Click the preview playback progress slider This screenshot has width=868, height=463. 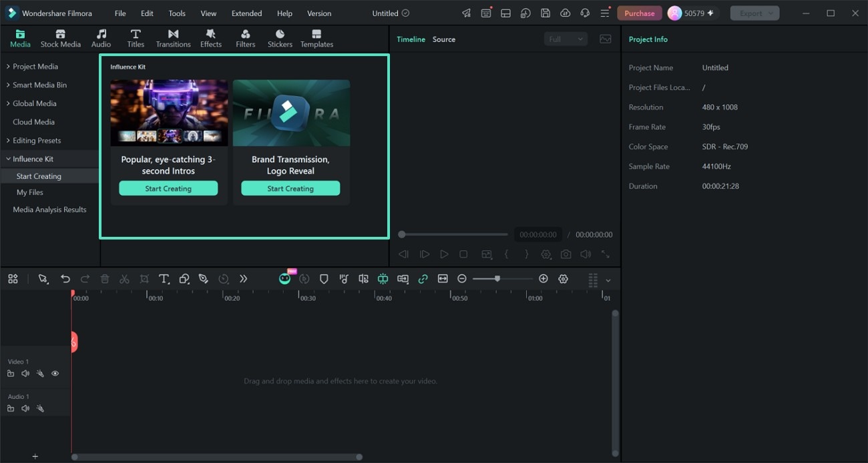pos(453,234)
